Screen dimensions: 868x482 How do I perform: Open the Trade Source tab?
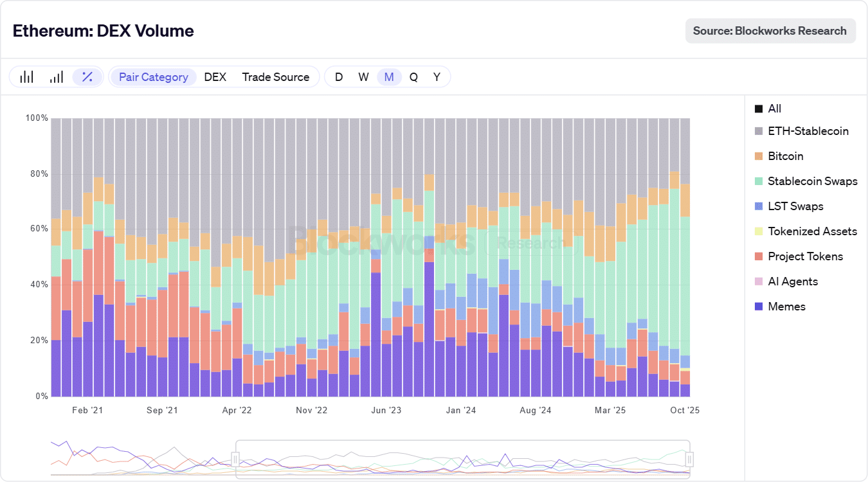tap(275, 77)
